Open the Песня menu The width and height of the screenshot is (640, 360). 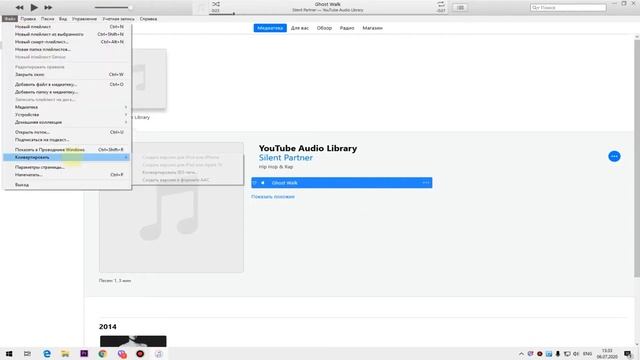(47, 19)
